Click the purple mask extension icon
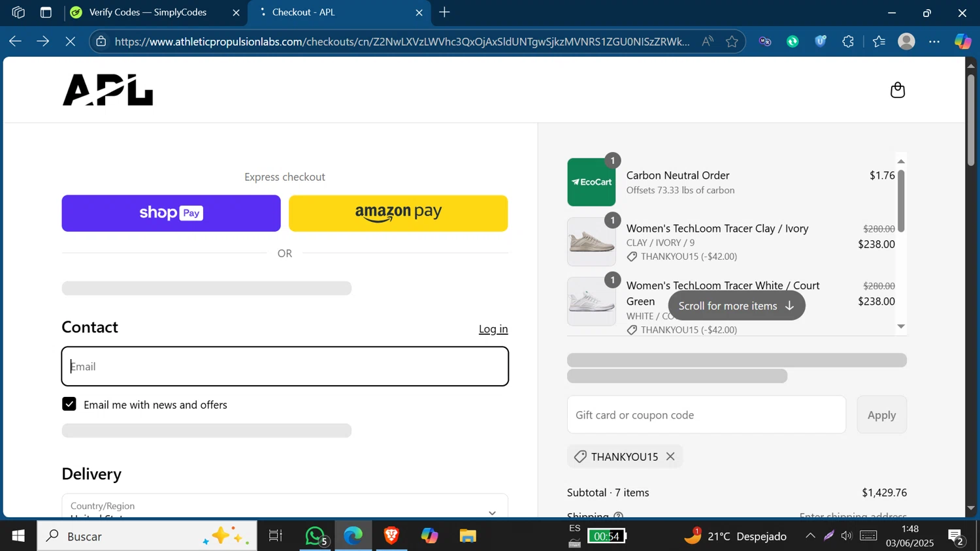This screenshot has height=551, width=980. [765, 42]
